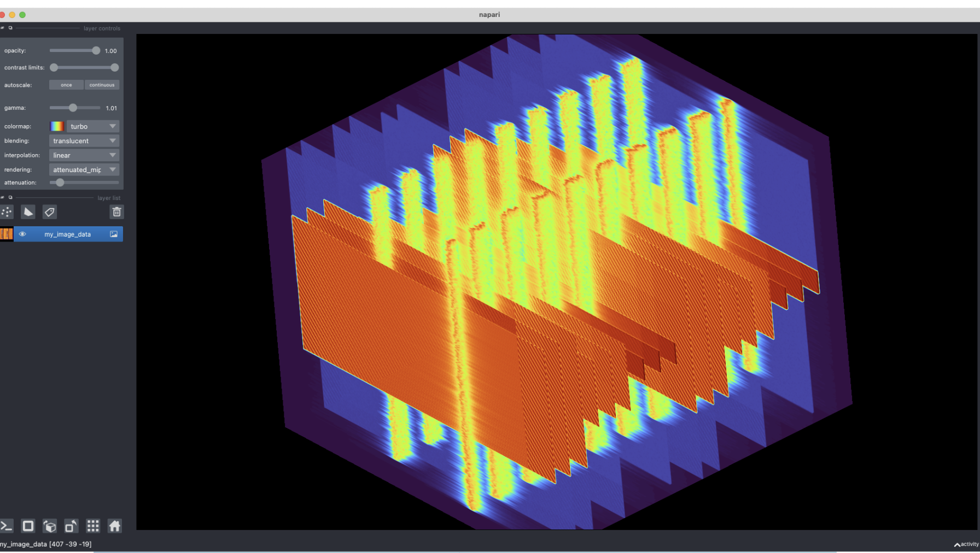Close the layer controls dock panel
980x553 pixels.
coord(2,28)
